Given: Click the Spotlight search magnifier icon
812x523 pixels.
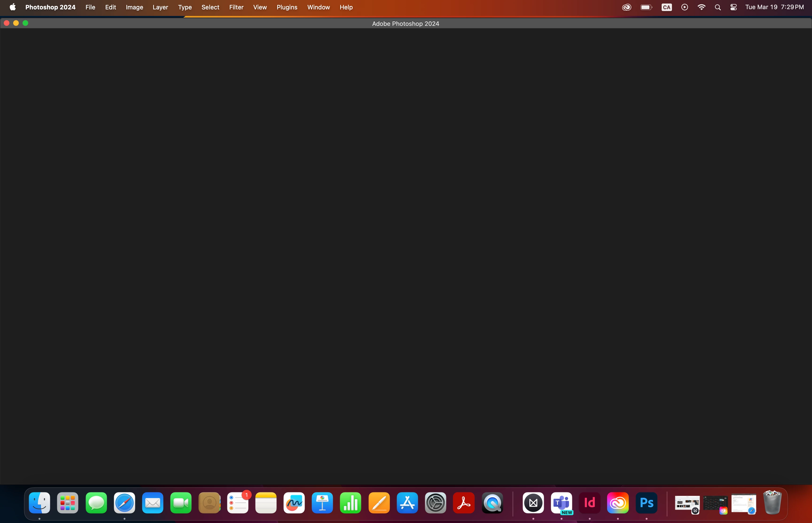Looking at the screenshot, I should click(718, 7).
